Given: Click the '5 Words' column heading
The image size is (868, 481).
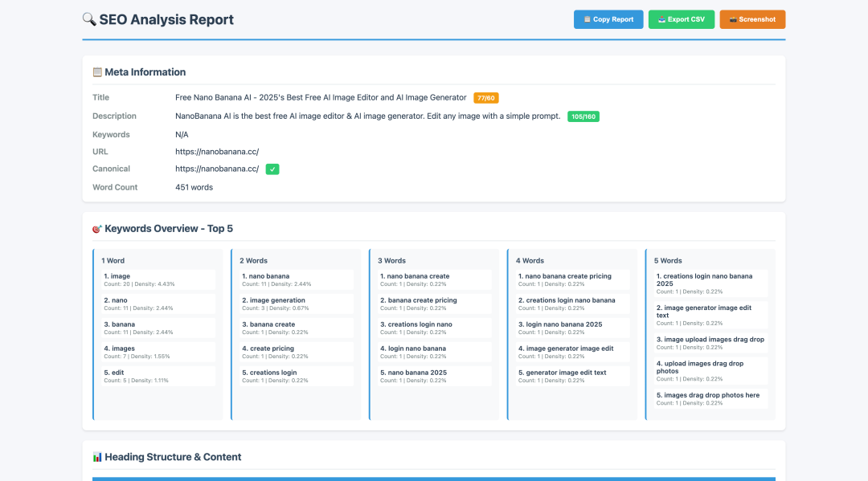Looking at the screenshot, I should click(668, 260).
